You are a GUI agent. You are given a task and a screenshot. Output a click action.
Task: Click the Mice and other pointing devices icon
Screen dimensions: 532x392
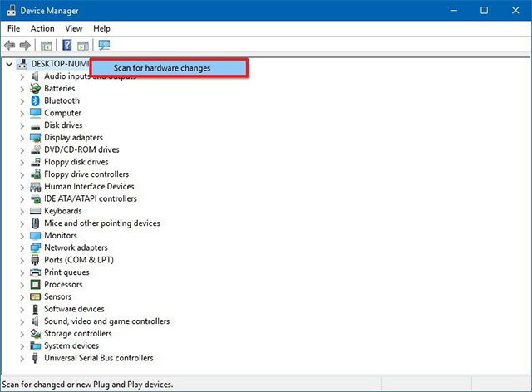coord(35,223)
